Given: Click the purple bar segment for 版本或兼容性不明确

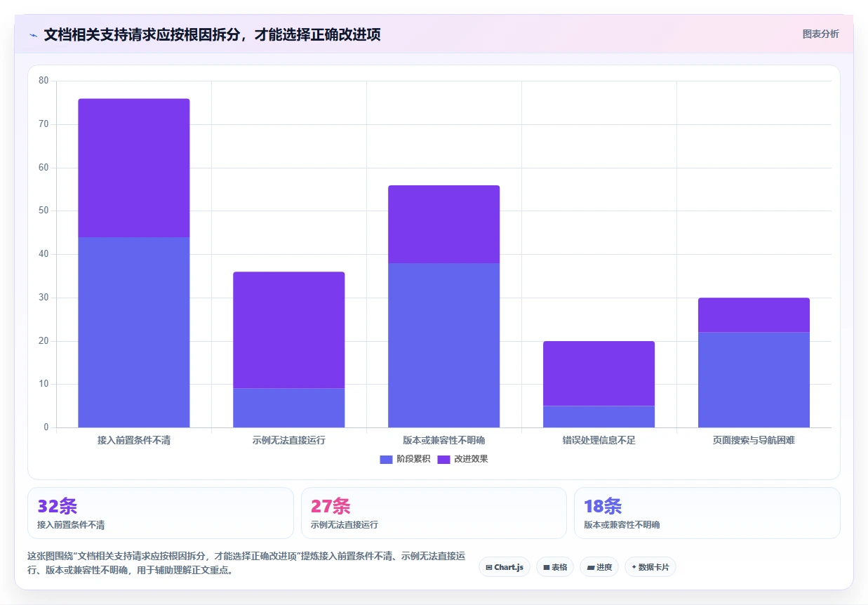Looking at the screenshot, I should coord(444,224).
